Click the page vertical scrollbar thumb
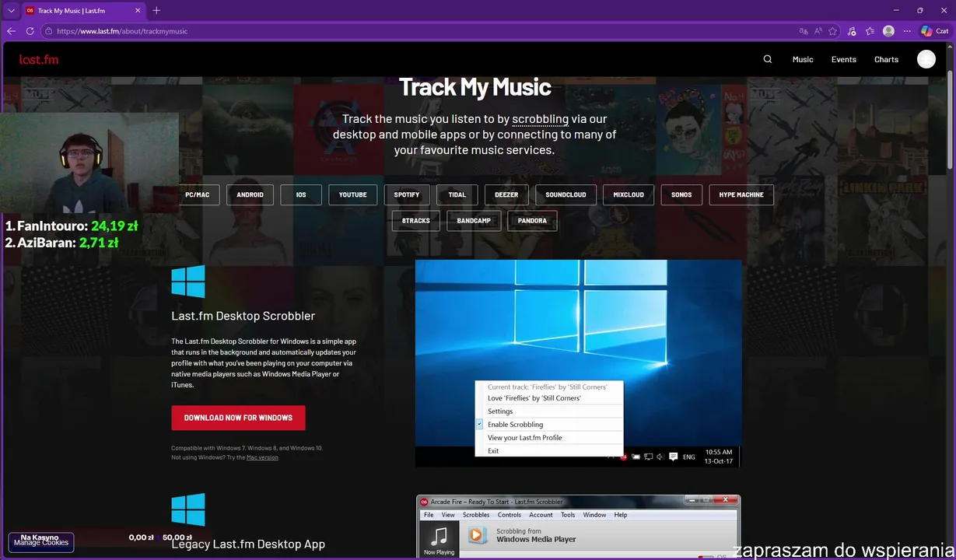Viewport: 956px width, 560px height. click(x=951, y=119)
